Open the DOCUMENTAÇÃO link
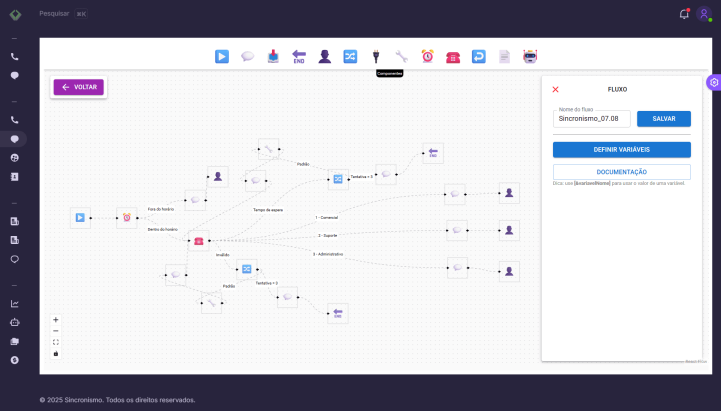 click(621, 172)
